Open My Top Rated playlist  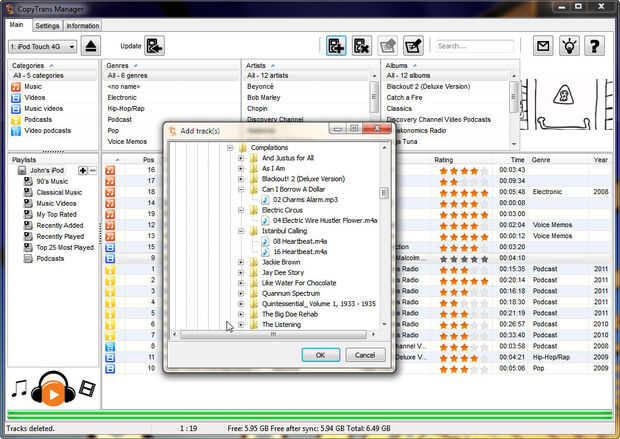click(x=56, y=214)
